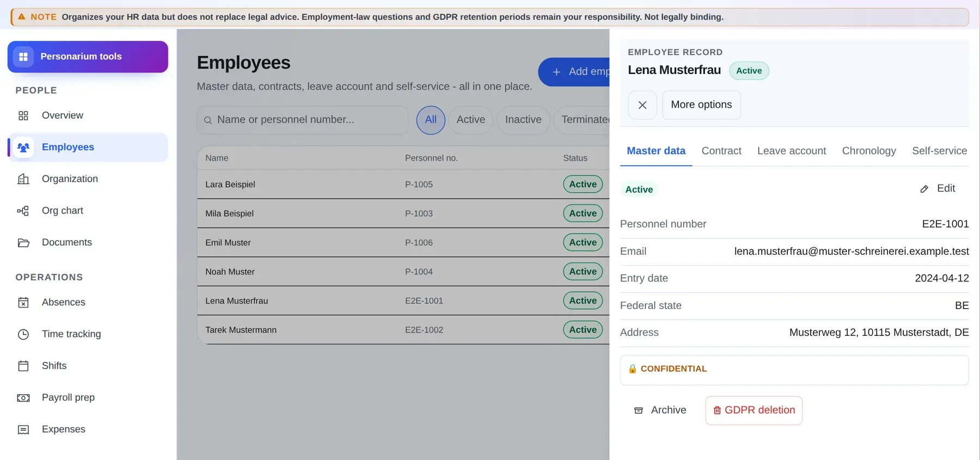Open the More options menu
Screen dimensions: 980x460
(x=701, y=105)
